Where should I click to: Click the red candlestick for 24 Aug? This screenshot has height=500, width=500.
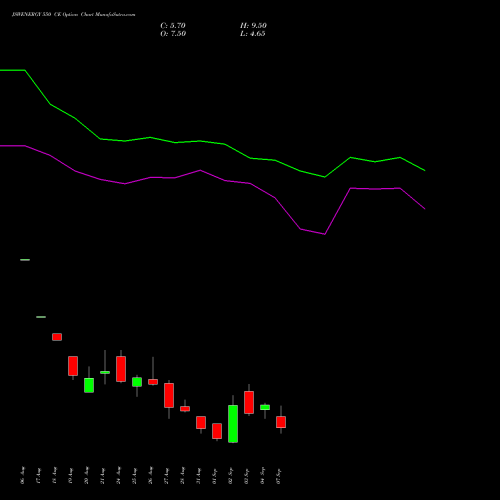point(121,369)
